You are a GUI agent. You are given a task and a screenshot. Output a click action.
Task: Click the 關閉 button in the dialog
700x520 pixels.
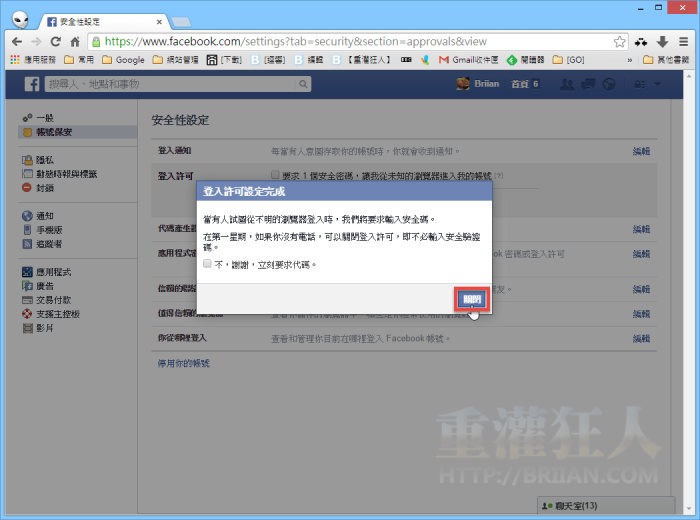tap(471, 299)
